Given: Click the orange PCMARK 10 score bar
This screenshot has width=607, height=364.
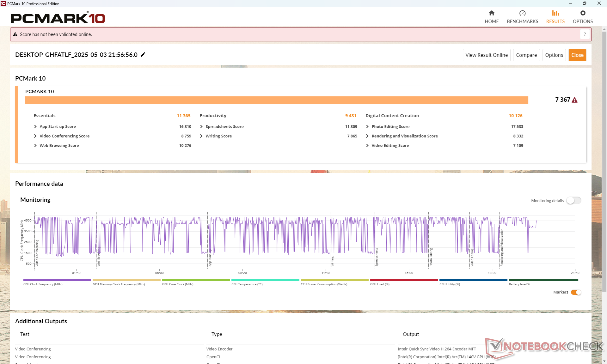Looking at the screenshot, I should coord(277,100).
